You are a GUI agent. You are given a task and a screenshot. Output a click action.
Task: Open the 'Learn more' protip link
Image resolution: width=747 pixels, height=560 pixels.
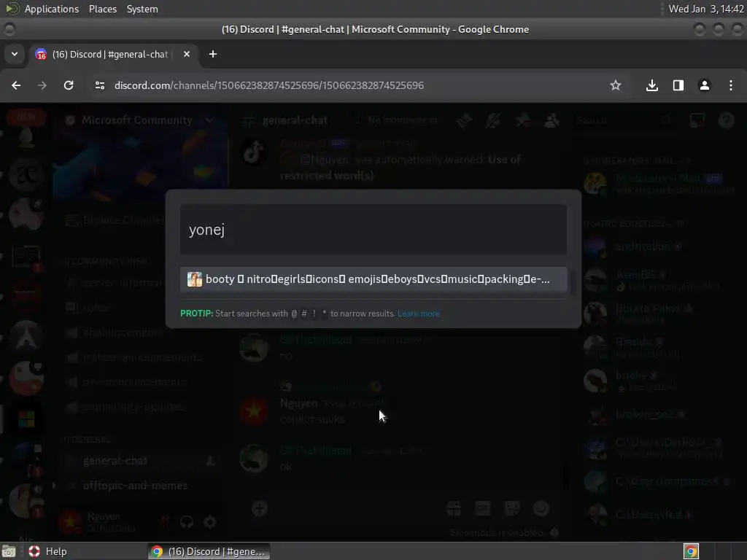[418, 314]
